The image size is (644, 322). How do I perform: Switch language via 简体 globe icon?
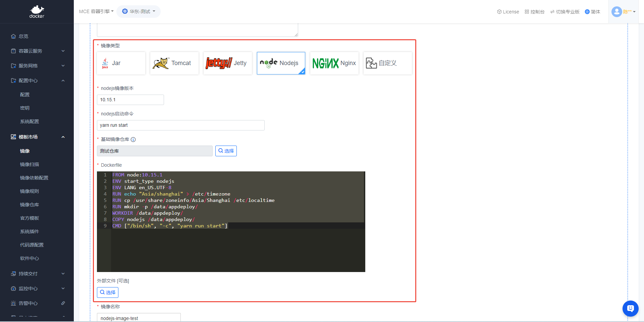(587, 12)
